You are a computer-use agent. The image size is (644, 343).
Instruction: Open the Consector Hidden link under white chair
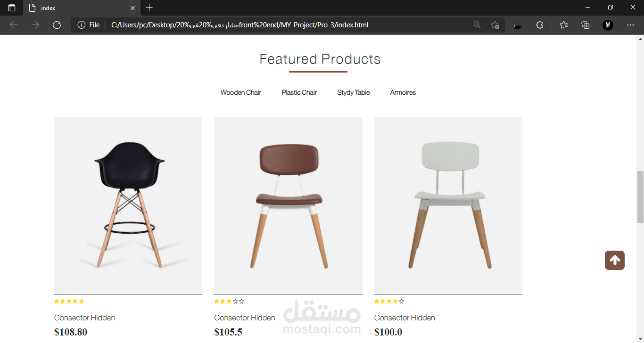(405, 318)
